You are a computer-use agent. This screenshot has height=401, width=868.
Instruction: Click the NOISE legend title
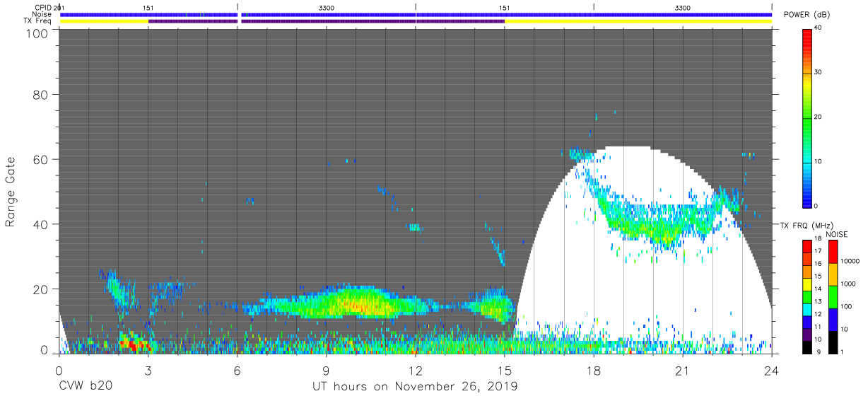(836, 234)
